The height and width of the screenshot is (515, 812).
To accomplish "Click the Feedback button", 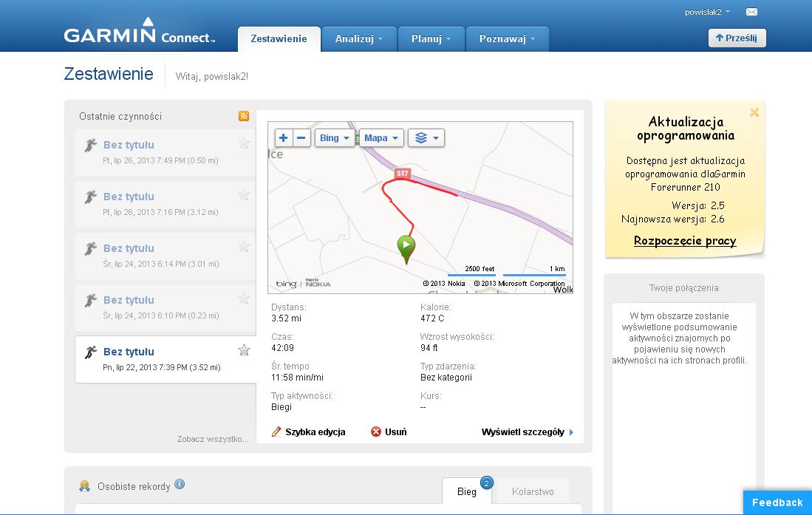I will (x=777, y=502).
